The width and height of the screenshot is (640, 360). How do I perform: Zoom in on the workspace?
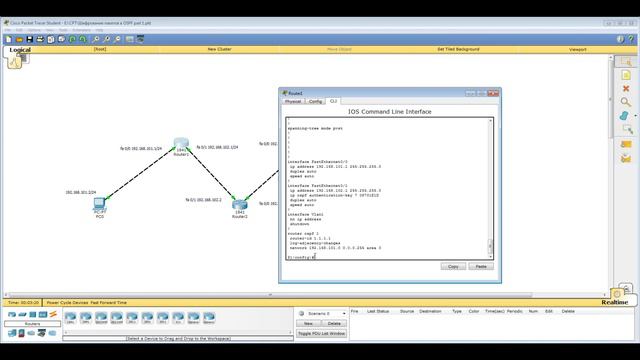tap(96, 39)
